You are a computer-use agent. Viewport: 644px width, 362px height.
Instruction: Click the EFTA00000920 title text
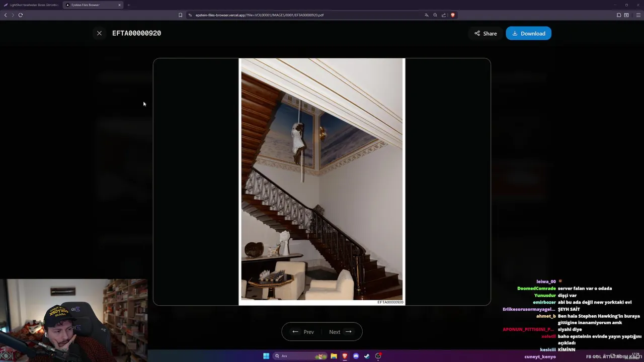136,33
